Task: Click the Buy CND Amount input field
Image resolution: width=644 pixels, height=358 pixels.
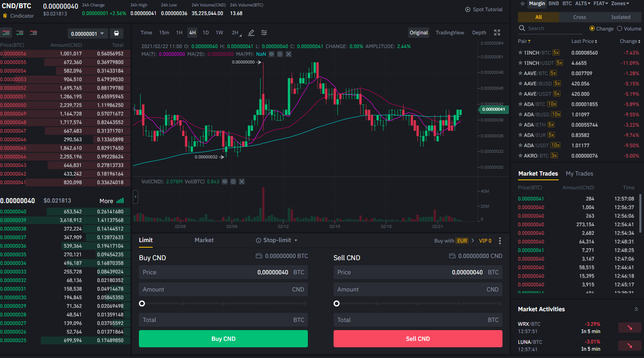Action: pyautogui.click(x=223, y=289)
